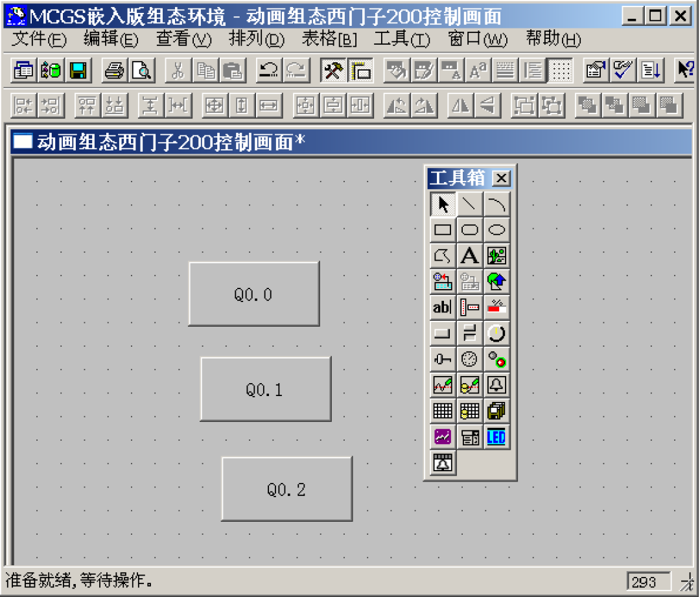Open the symbol library insert element tool
Image resolution: width=700 pixels, height=597 pixels.
pos(443,282)
